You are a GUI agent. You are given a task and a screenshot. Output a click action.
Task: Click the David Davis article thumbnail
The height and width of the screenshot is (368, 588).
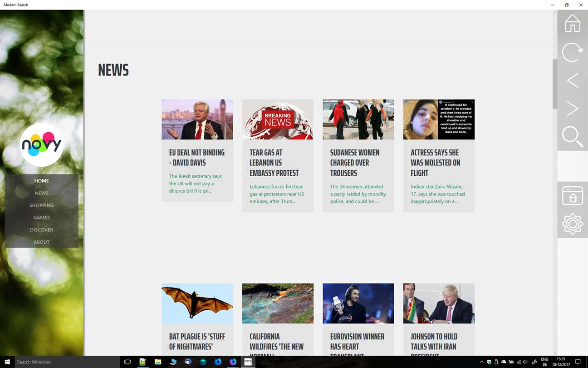coord(197,119)
